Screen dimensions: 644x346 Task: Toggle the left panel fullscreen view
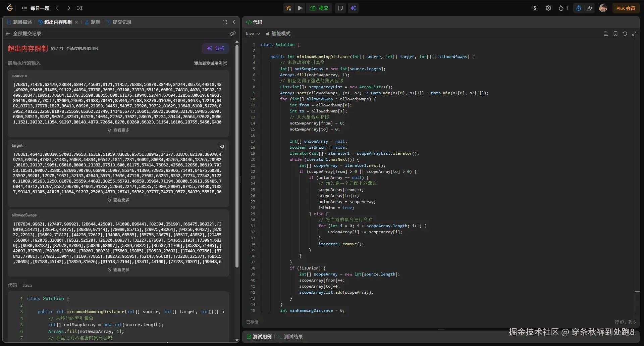(225, 22)
